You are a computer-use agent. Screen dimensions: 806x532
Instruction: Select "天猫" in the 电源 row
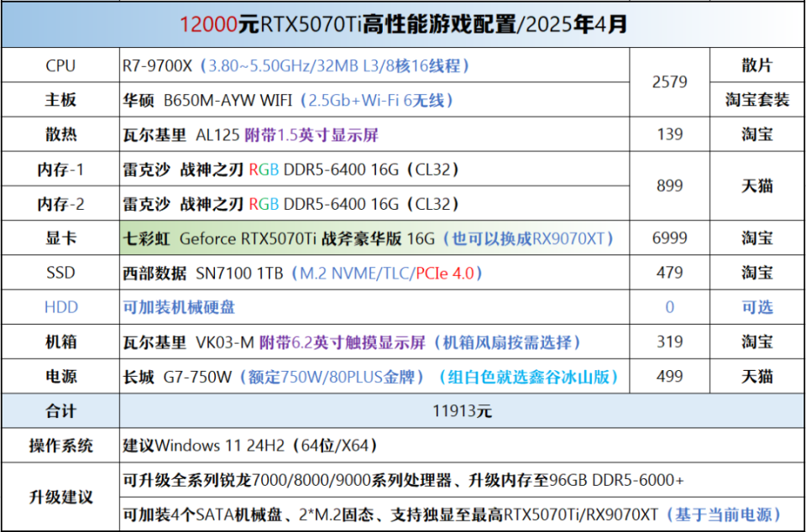point(757,377)
